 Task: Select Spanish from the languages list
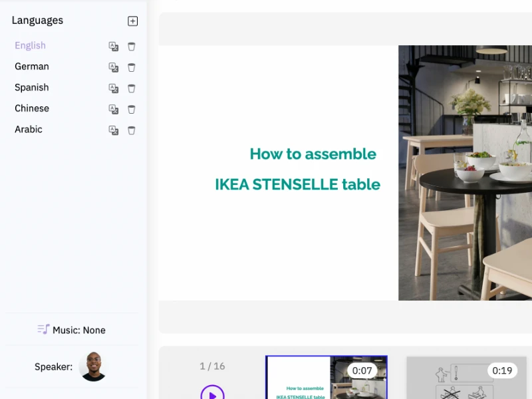[x=32, y=88]
